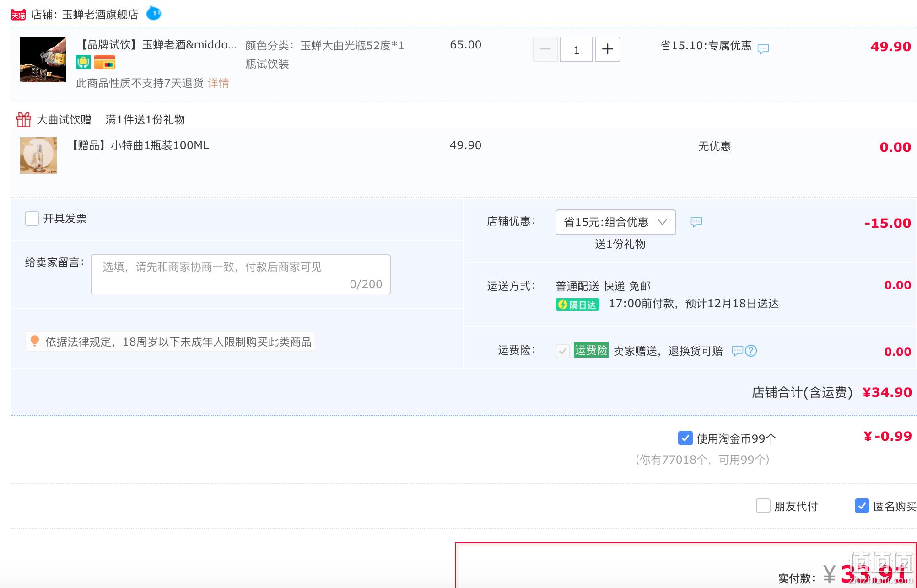Toggle the 运费险 shipping insurance checkbox

(563, 351)
